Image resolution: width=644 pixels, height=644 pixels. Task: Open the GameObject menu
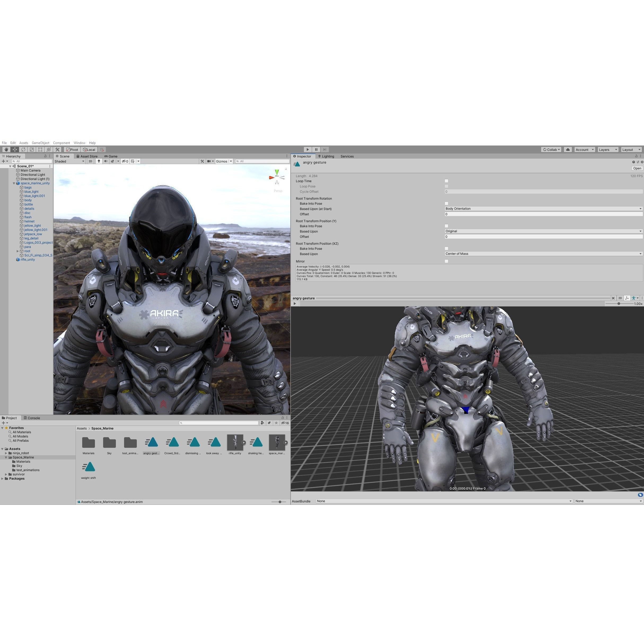click(40, 143)
